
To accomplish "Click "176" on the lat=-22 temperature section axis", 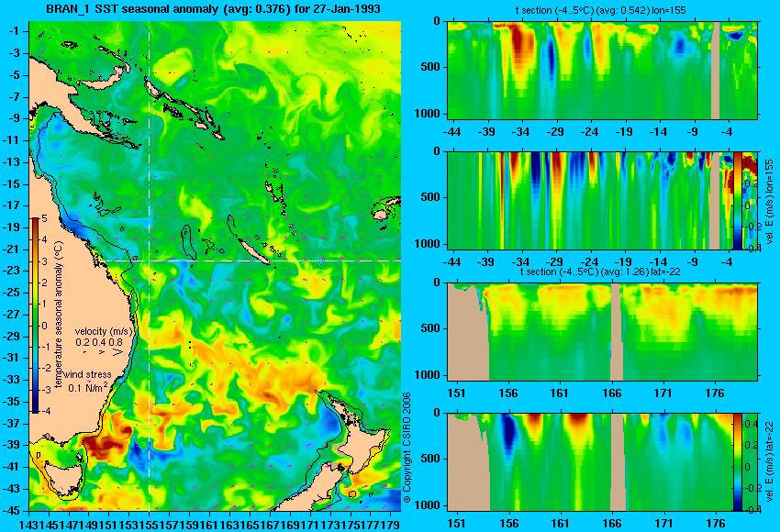I will coord(716,393).
